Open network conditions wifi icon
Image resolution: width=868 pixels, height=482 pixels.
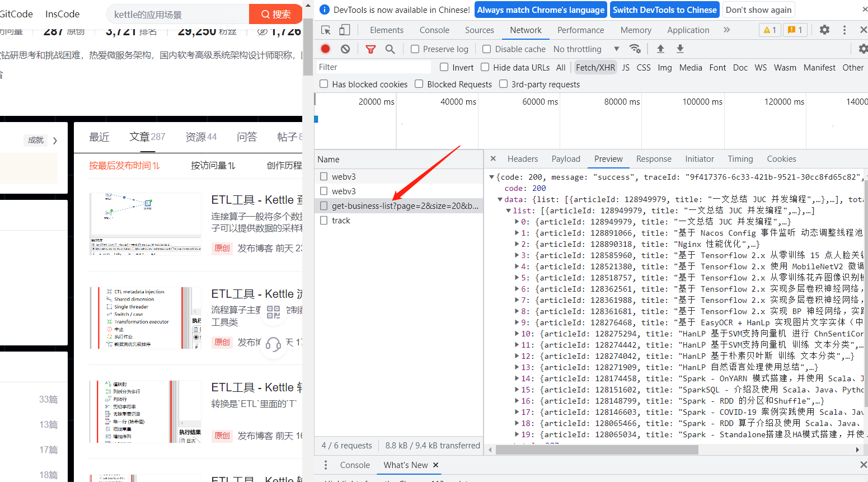[x=635, y=49]
